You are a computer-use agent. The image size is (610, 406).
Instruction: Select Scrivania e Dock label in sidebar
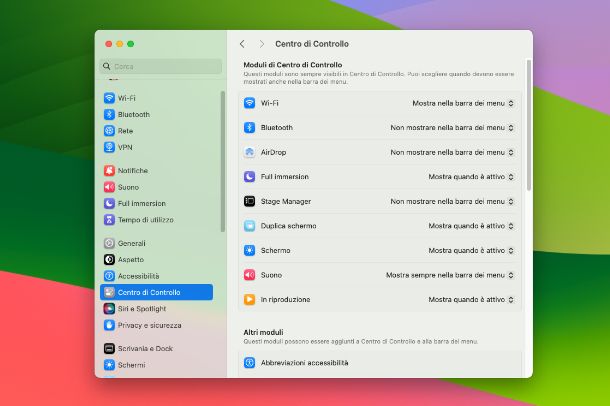pos(145,348)
